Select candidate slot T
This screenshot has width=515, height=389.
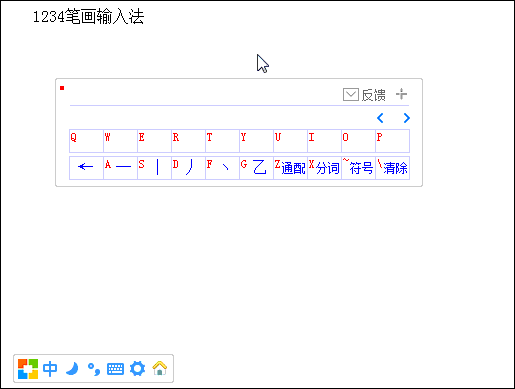pyautogui.click(x=222, y=141)
